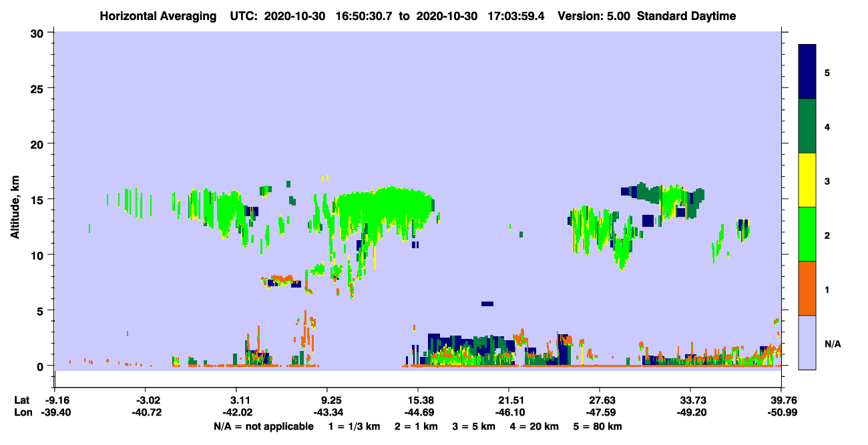Click the latitude value -3.02
Viewport: 868px width, 445px height.
click(x=146, y=400)
